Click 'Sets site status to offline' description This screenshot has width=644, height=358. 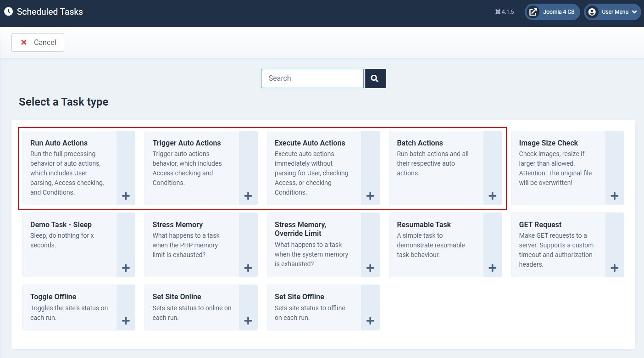coord(310,313)
